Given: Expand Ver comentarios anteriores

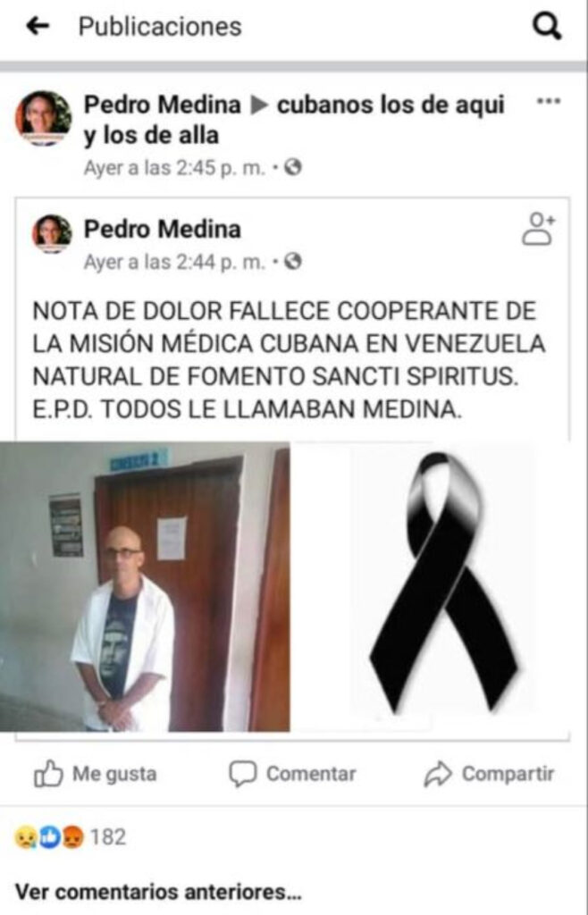Looking at the screenshot, I should 158,892.
